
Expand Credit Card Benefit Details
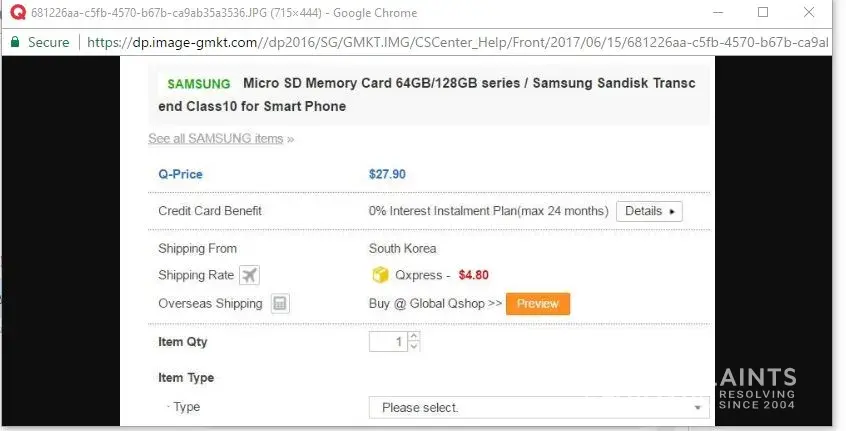click(x=649, y=211)
